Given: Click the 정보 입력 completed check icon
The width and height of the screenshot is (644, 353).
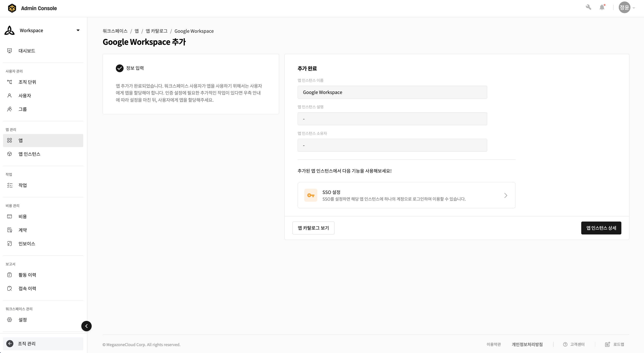Looking at the screenshot, I should [x=119, y=68].
